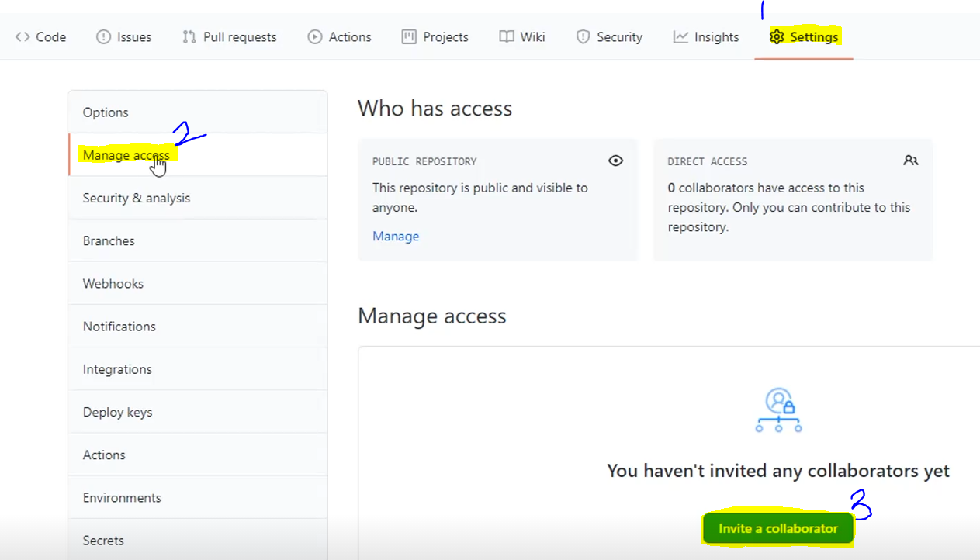Open Environments settings

[198, 497]
